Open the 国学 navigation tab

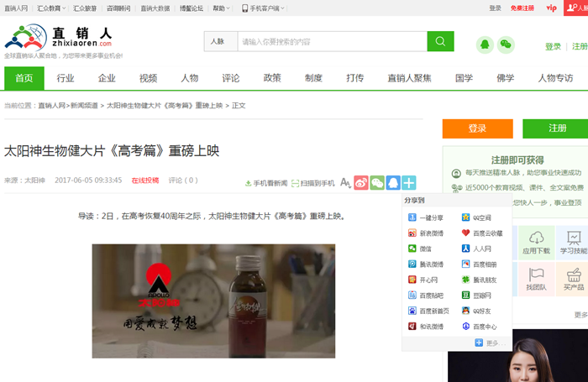pos(465,78)
